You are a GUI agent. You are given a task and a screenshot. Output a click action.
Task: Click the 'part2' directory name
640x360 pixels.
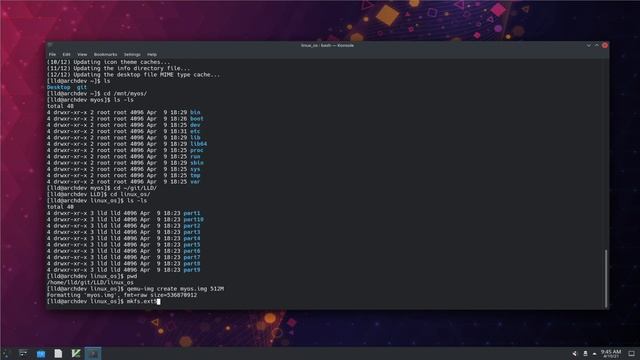tap(192, 226)
